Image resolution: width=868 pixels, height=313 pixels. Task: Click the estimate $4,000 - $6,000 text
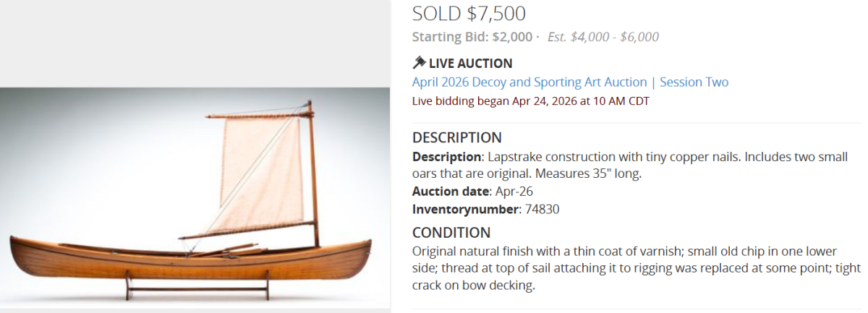click(x=603, y=37)
